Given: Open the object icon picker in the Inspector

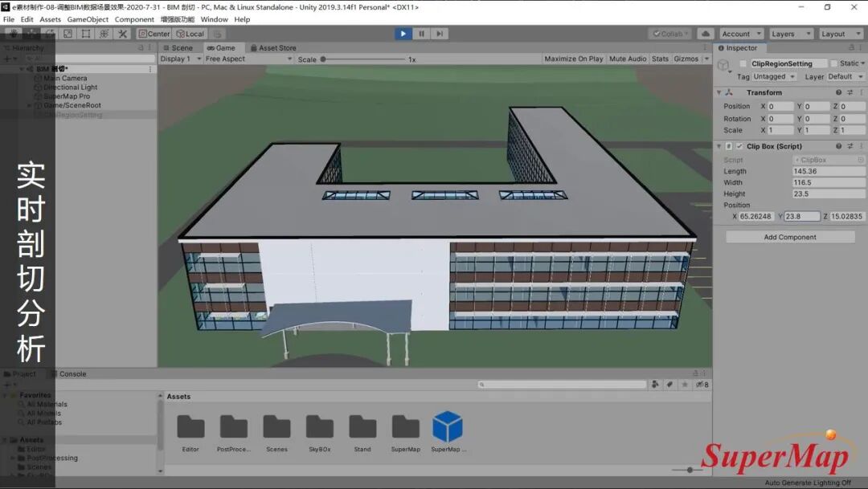Looking at the screenshot, I should [724, 67].
